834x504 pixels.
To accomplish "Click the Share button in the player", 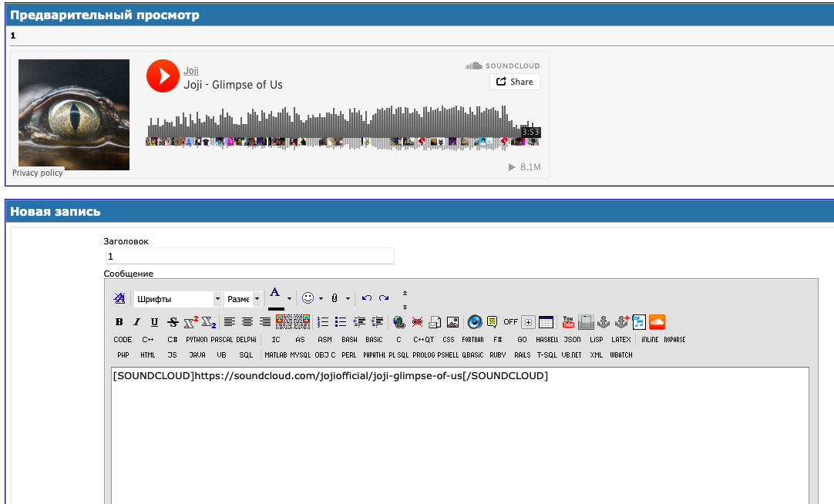I will (x=515, y=82).
